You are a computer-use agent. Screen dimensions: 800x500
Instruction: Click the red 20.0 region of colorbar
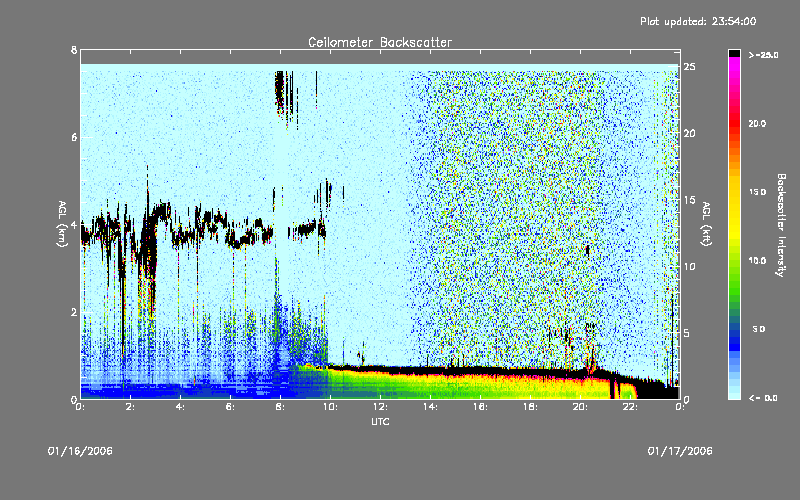pyautogui.click(x=734, y=123)
